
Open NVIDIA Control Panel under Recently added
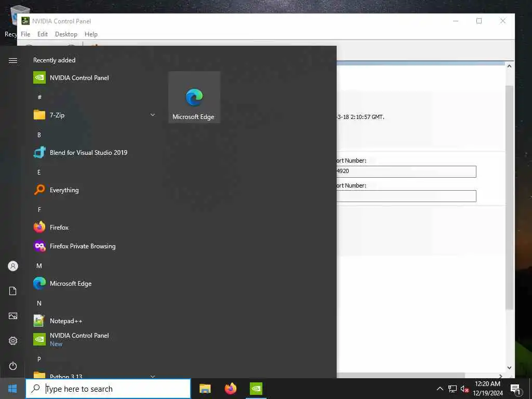[x=95, y=78]
